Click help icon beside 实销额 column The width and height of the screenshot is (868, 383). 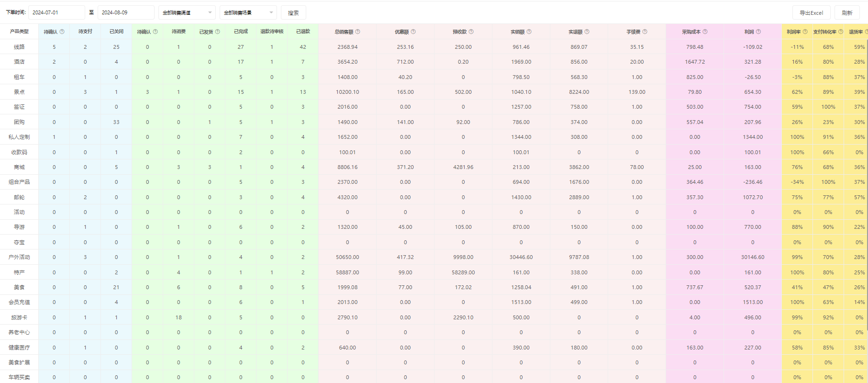[529, 32]
